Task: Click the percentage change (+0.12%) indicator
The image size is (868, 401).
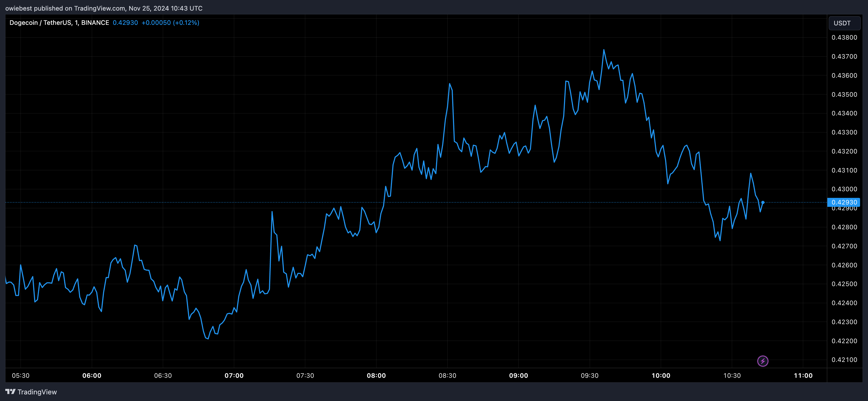Action: pyautogui.click(x=186, y=22)
